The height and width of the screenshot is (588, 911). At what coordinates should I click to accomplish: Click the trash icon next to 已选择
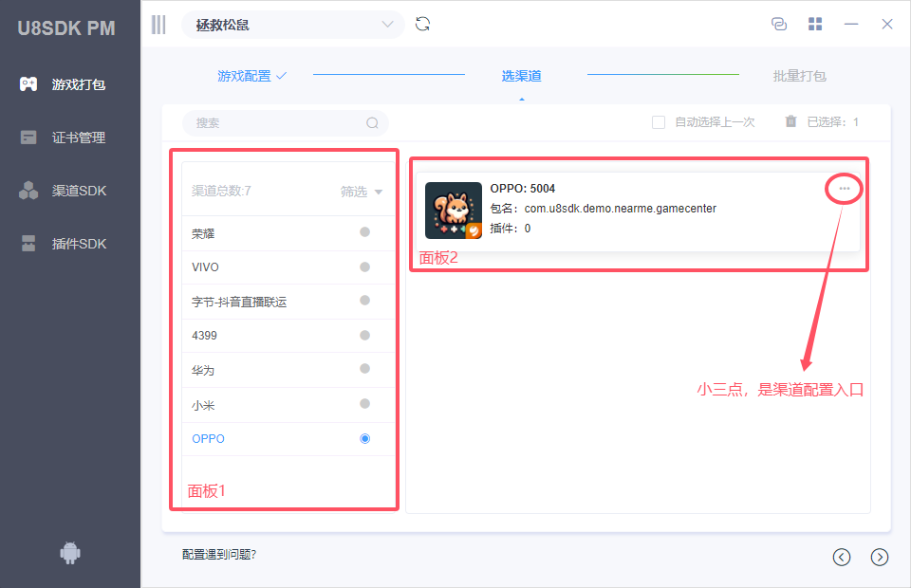click(790, 121)
